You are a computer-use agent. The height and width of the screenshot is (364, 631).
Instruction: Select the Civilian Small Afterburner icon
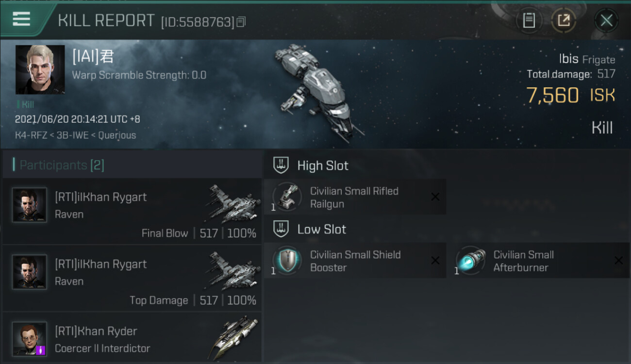click(470, 260)
